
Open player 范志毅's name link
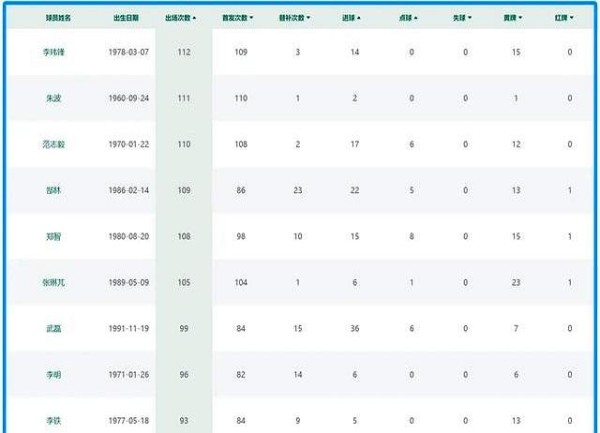(x=54, y=144)
